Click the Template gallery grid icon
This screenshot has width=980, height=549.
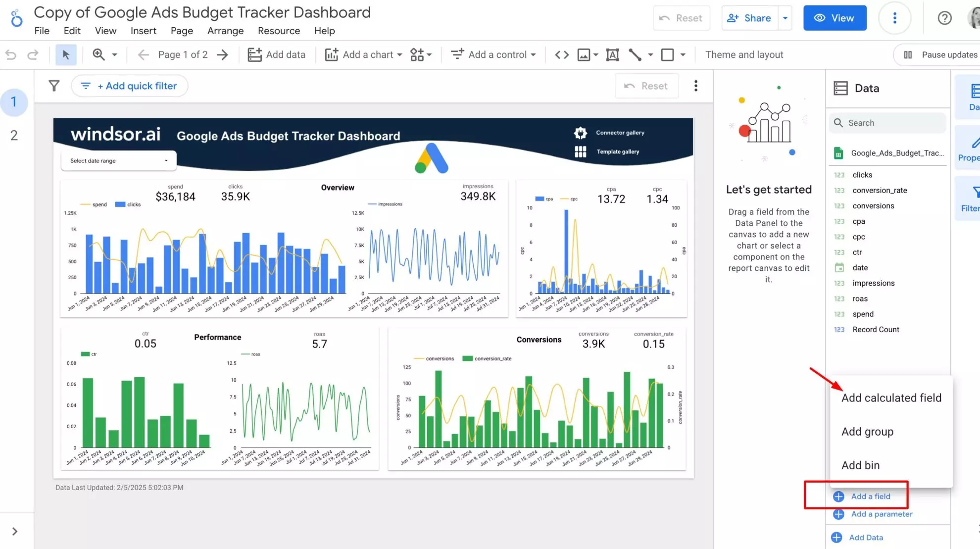point(581,152)
